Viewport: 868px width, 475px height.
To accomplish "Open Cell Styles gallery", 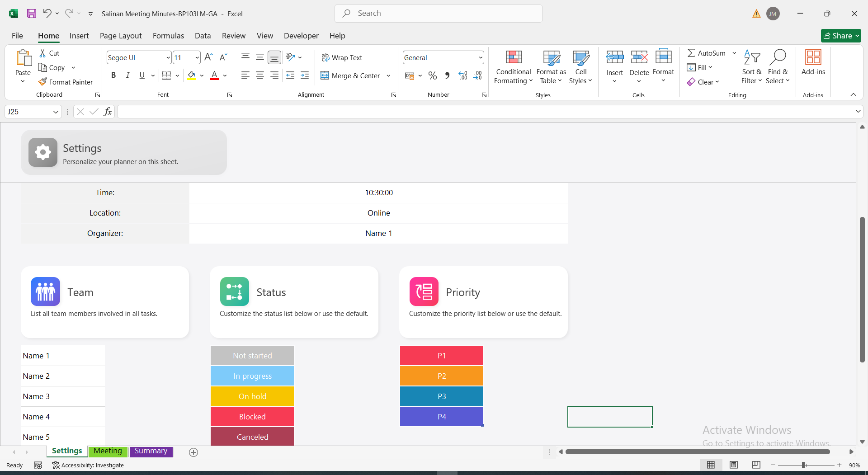I will 580,67.
